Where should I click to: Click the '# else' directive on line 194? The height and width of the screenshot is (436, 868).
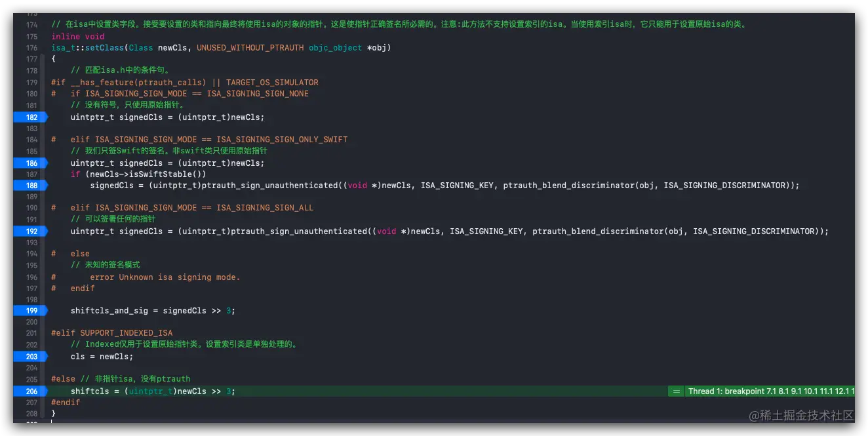tap(70, 254)
